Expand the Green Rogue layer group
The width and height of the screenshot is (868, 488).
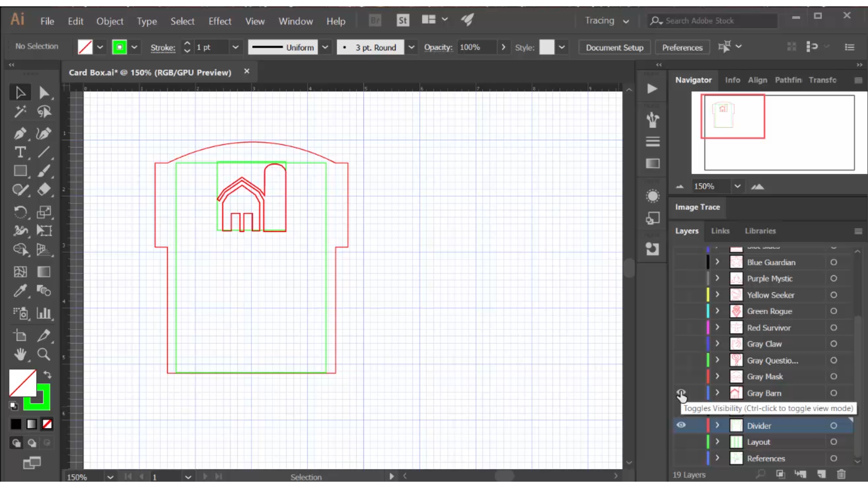click(x=718, y=310)
